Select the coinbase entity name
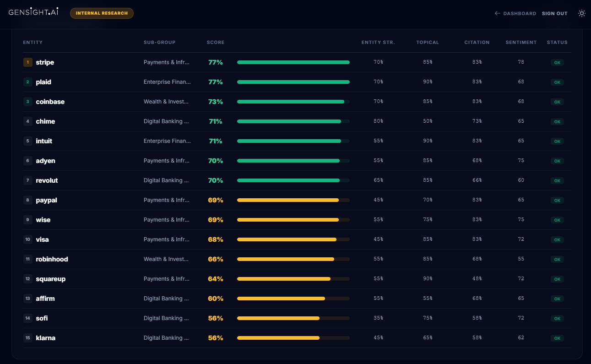 (50, 102)
